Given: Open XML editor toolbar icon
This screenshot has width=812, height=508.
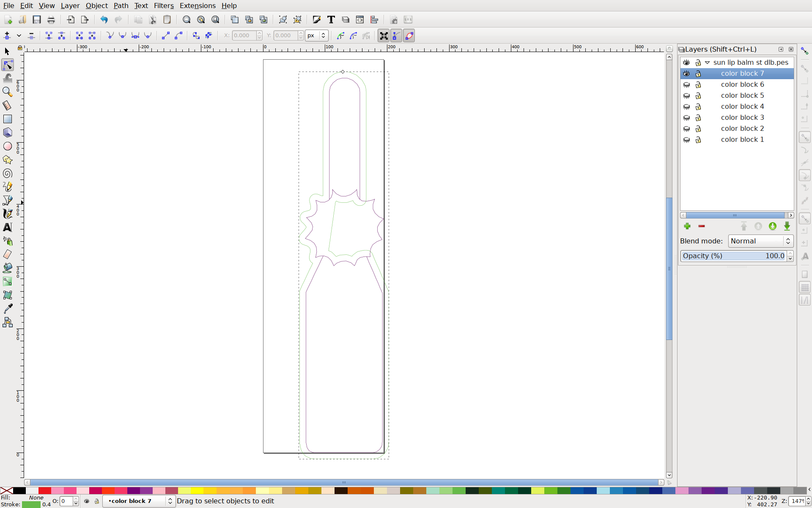Looking at the screenshot, I should tap(360, 20).
